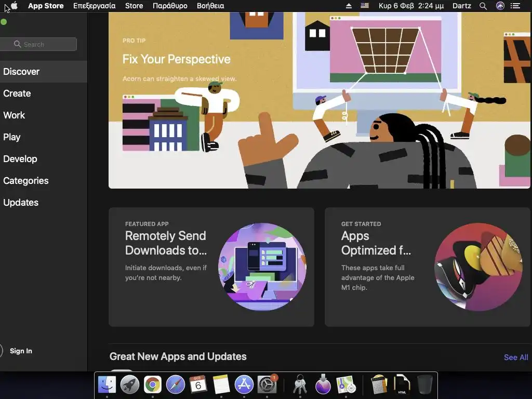
Task: Click 'Initiate downloads, even if you're not nearby.'
Action: (166, 272)
